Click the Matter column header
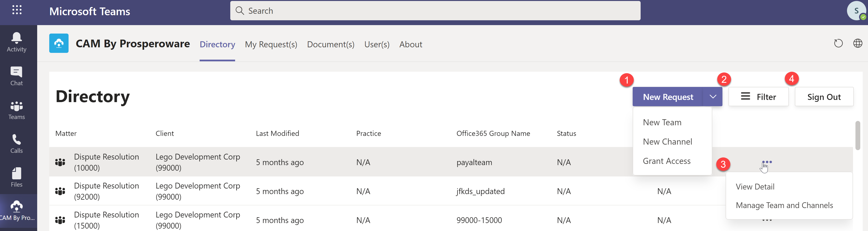The height and width of the screenshot is (231, 868). pyautogui.click(x=66, y=133)
